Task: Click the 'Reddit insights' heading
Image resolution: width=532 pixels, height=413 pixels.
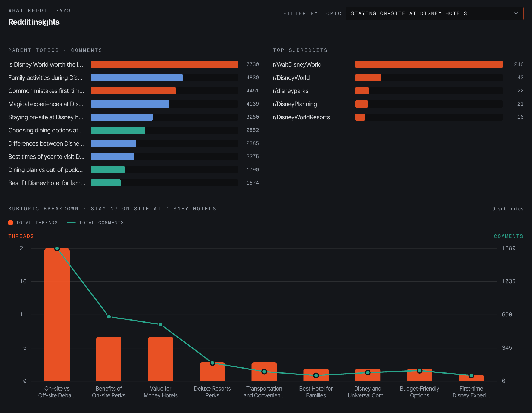Action: click(34, 22)
